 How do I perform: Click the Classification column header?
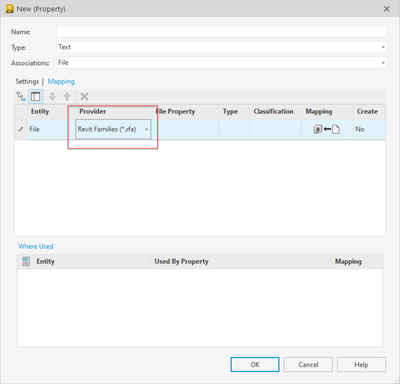coord(275,111)
